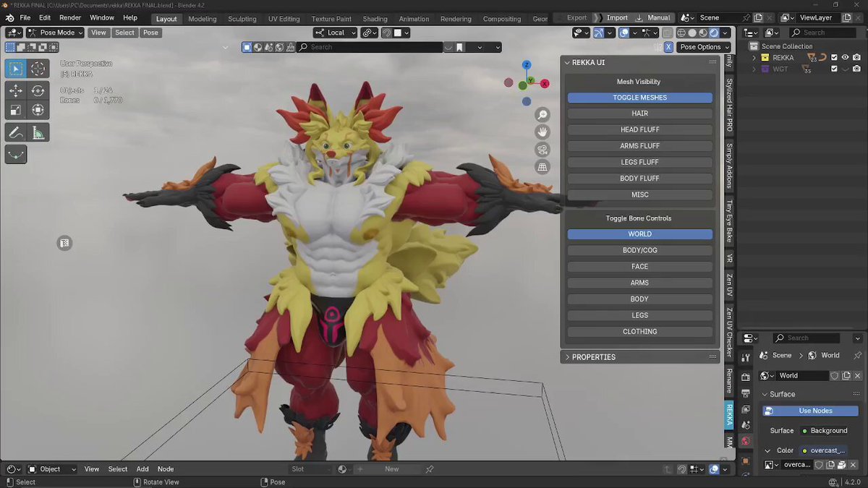Open the Pose Mode dropdown
868x488 pixels.
click(56, 33)
